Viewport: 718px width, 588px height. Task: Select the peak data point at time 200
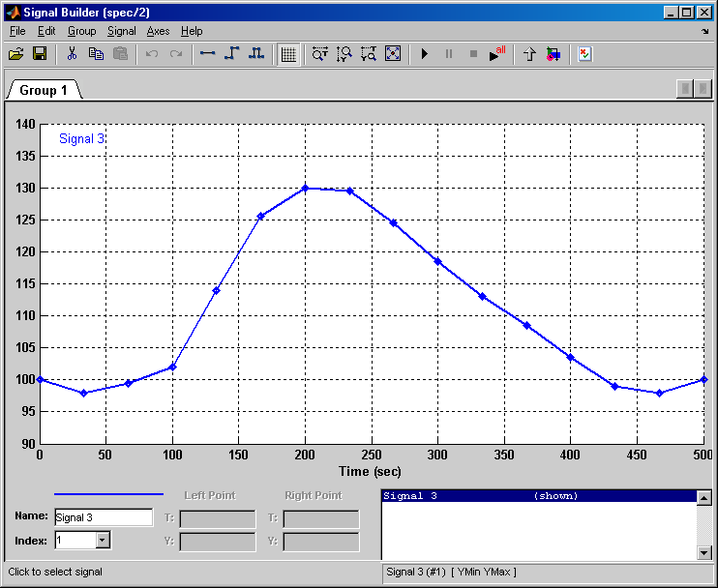point(306,188)
